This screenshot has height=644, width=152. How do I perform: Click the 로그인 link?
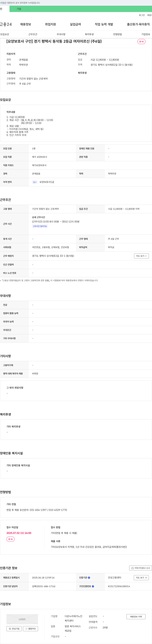click(142, 15)
